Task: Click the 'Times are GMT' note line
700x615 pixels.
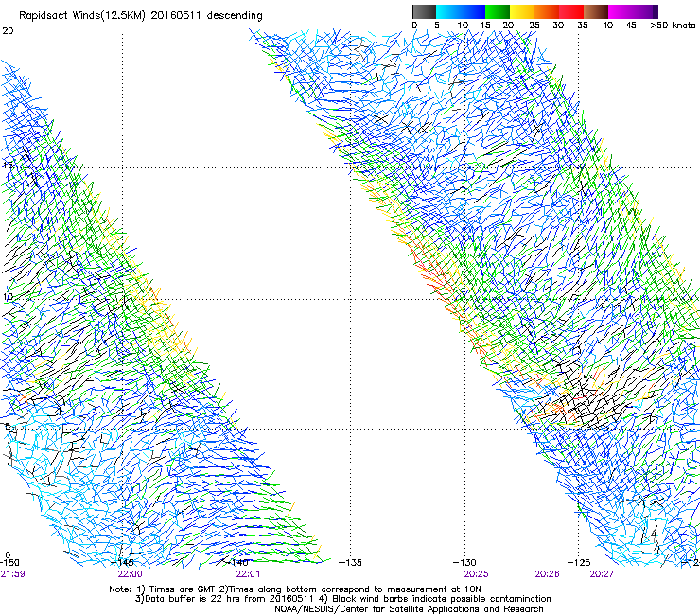Action: [295, 589]
